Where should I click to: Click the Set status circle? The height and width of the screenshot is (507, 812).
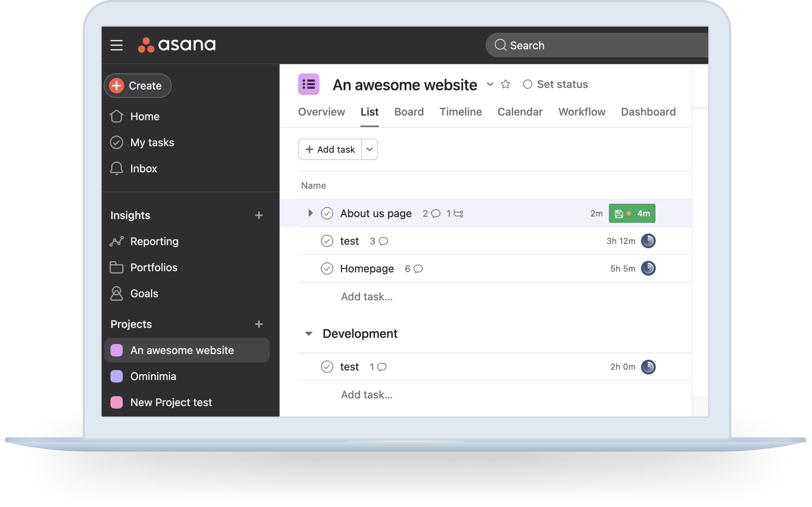[x=527, y=84]
